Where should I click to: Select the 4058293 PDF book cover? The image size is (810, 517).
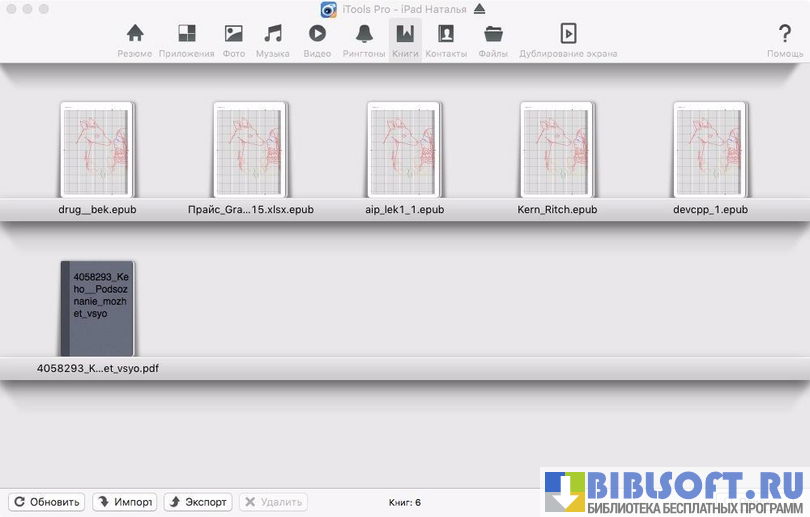[x=97, y=307]
